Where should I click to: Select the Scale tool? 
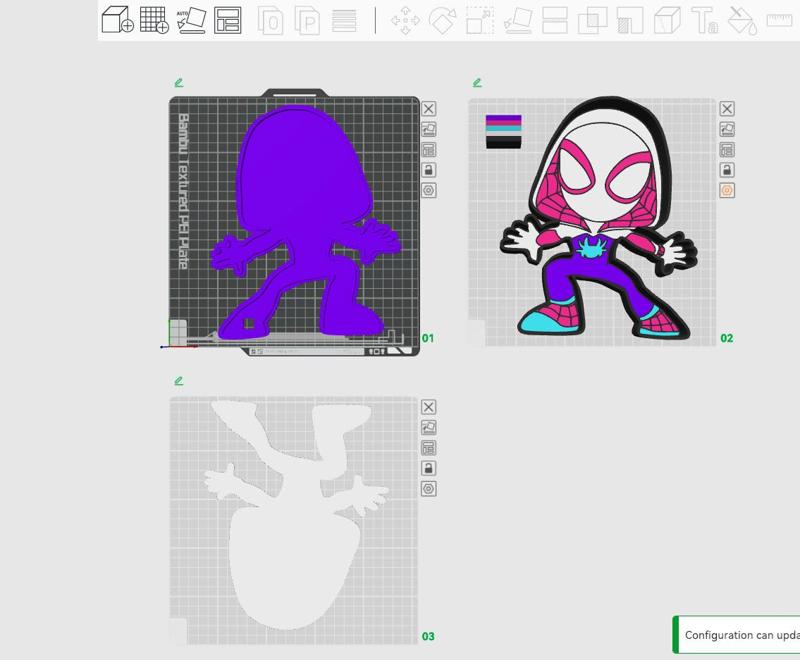(x=480, y=20)
